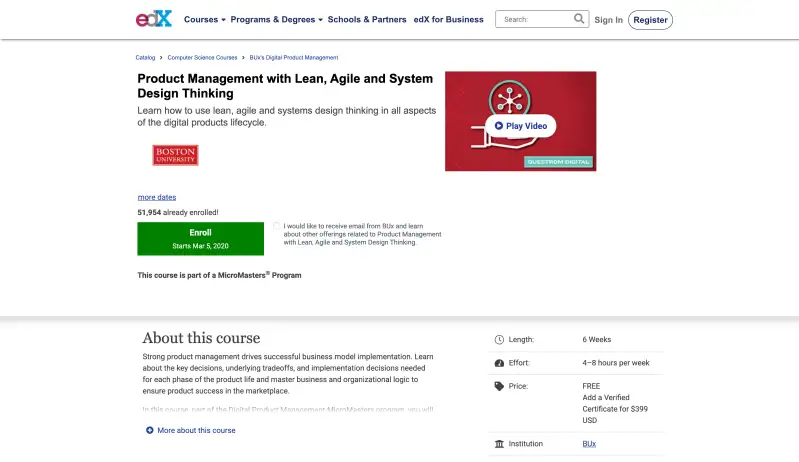This screenshot has height=462, width=799.
Task: Click the gauge icon next to Effort
Action: 499,363
